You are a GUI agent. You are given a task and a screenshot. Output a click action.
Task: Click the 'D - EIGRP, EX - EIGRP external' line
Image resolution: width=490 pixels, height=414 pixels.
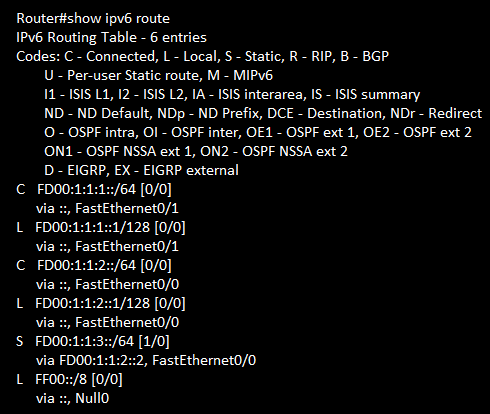[x=141, y=170]
